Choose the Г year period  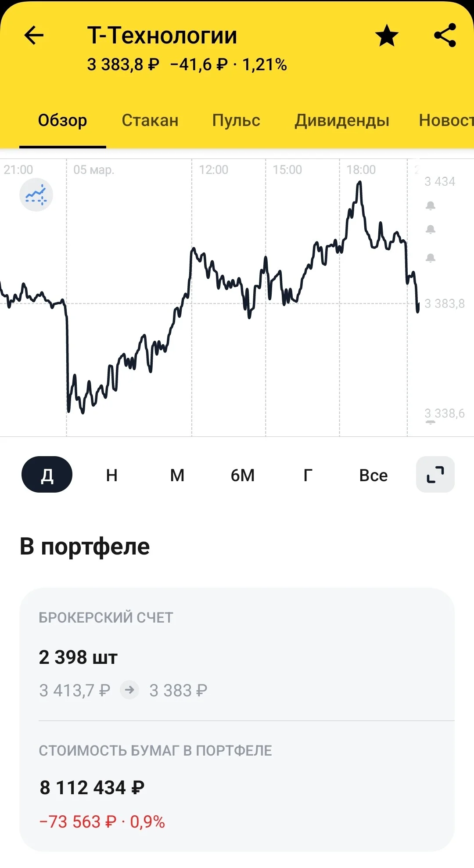tap(308, 475)
